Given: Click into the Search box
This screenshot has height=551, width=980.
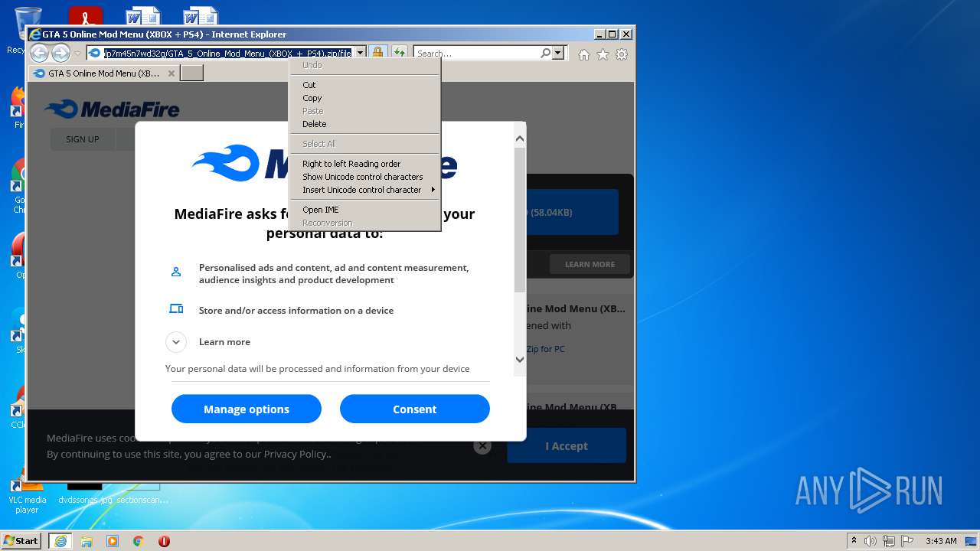Looking at the screenshot, I should pyautogui.click(x=476, y=54).
